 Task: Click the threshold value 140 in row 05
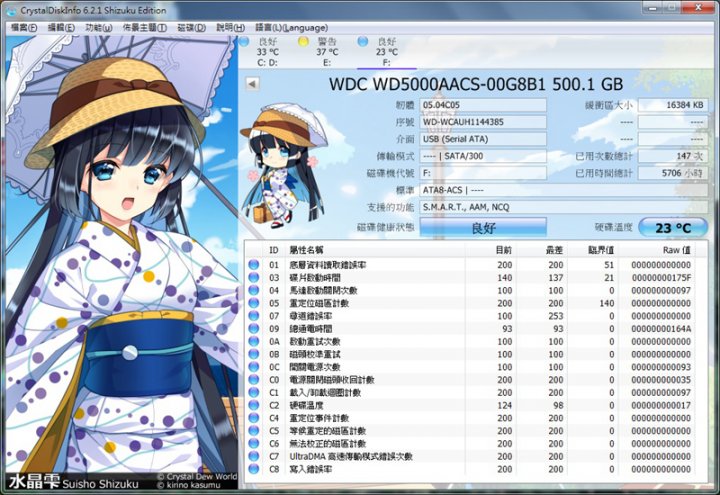click(x=607, y=303)
